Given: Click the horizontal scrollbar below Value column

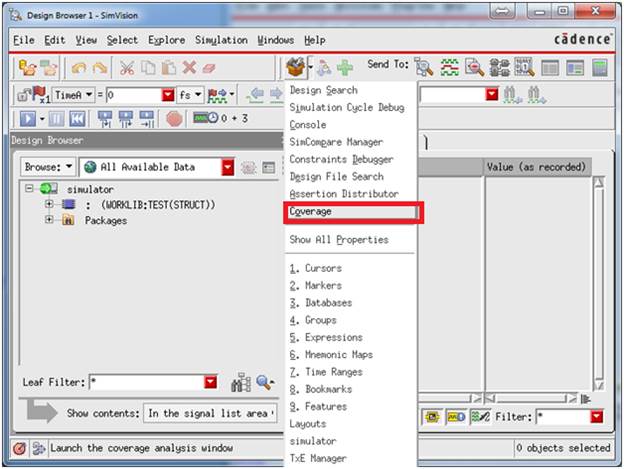Looking at the screenshot, I should click(x=531, y=398).
